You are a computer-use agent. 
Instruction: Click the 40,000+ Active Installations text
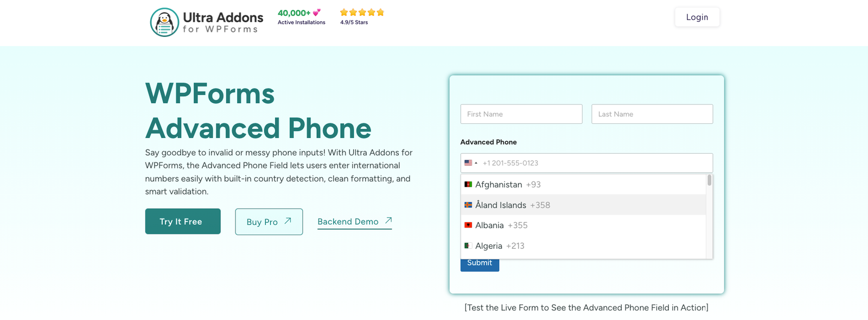[301, 17]
